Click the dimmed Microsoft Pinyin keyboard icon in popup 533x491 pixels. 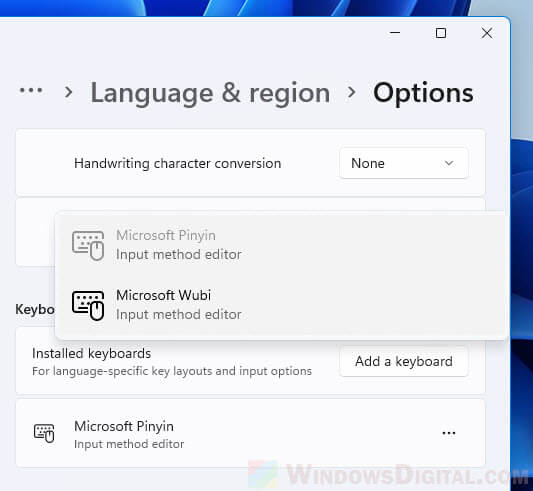point(88,246)
